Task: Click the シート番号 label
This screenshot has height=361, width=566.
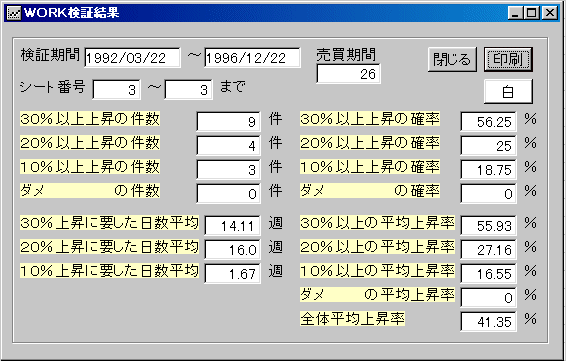Action: coord(52,87)
